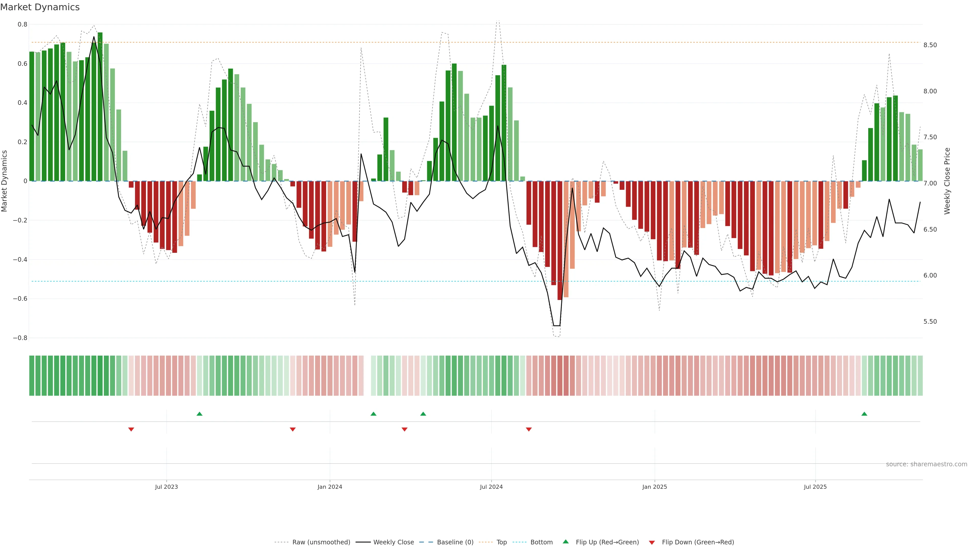Click the Weekly Close Price axis title
This screenshot has width=980, height=551.
pos(947,181)
